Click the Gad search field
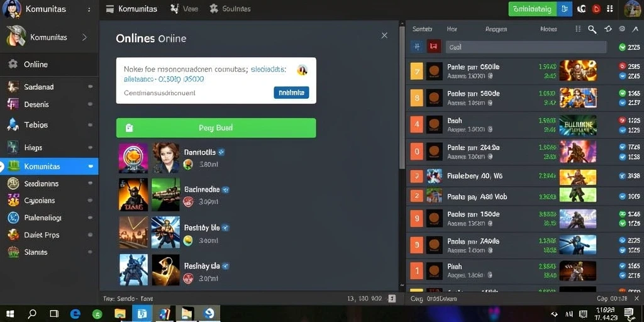 526,47
